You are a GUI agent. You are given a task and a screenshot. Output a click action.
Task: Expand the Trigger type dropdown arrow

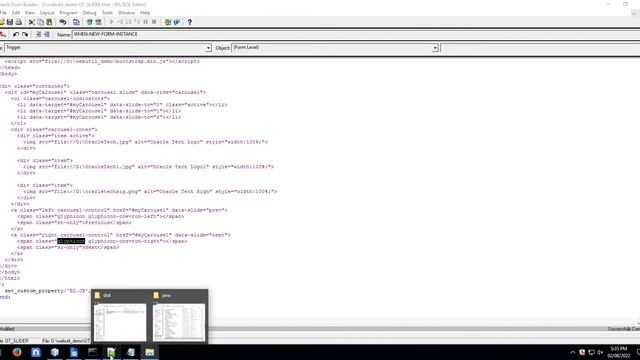[x=208, y=48]
